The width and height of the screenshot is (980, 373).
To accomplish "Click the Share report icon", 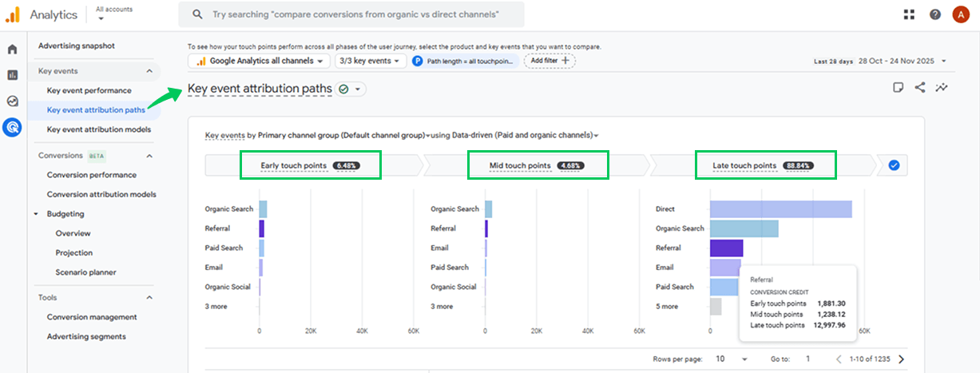I will point(920,88).
